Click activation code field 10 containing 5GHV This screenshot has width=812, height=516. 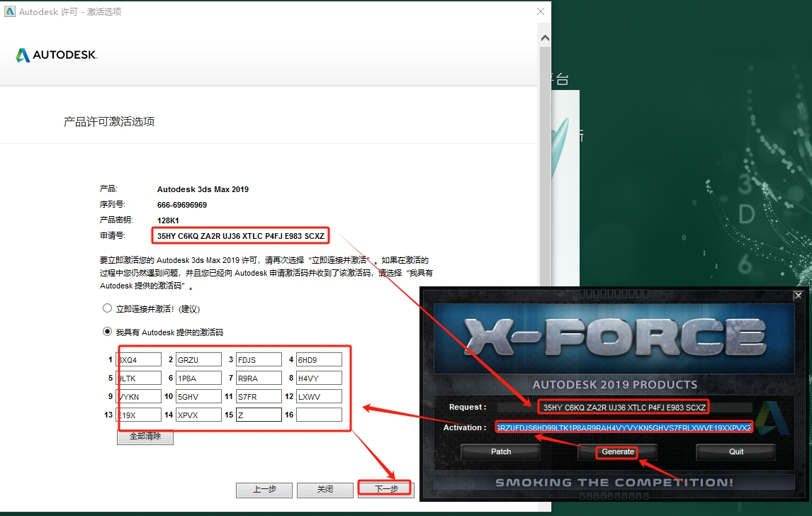[198, 396]
